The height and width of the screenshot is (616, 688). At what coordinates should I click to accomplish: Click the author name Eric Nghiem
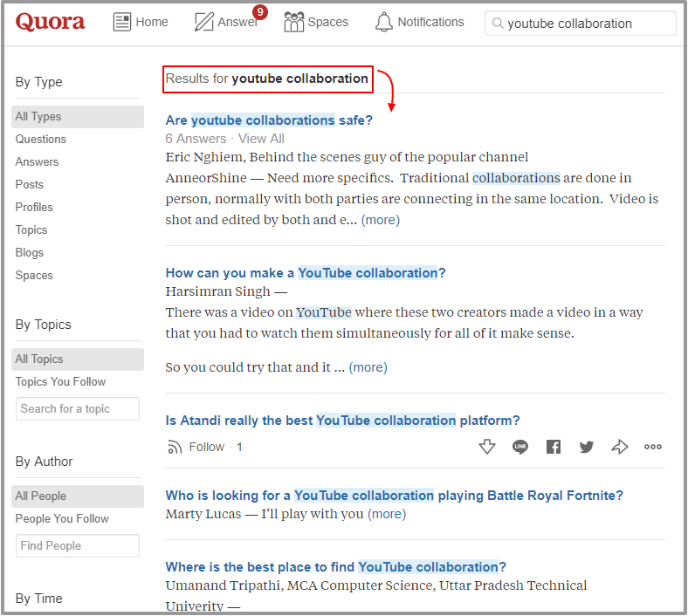[203, 157]
